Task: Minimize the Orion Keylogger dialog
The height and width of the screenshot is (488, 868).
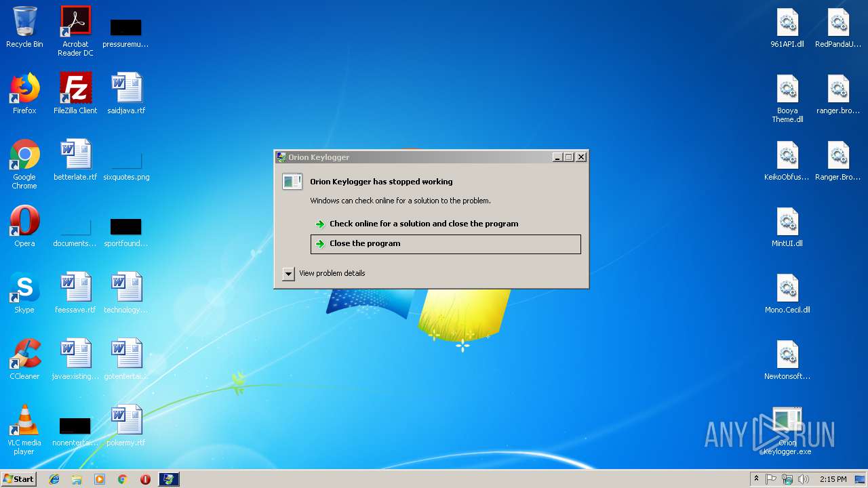Action: pyautogui.click(x=557, y=157)
